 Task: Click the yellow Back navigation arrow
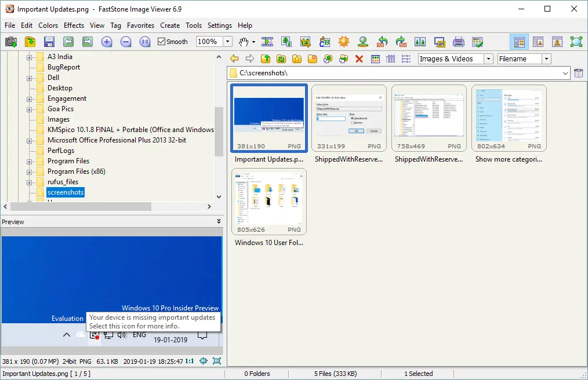234,59
